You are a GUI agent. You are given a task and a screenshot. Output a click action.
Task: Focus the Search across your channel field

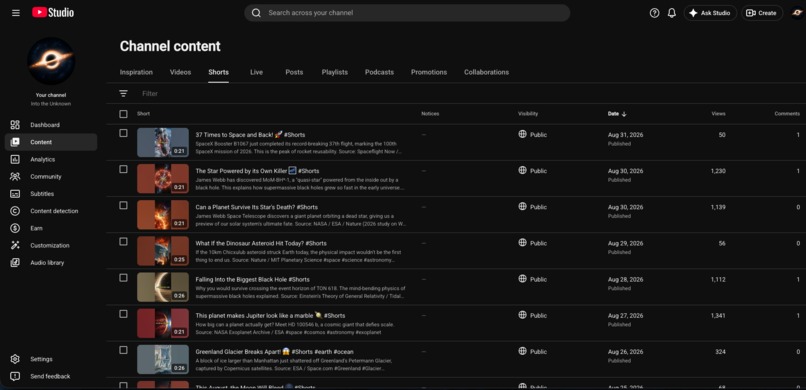(407, 13)
